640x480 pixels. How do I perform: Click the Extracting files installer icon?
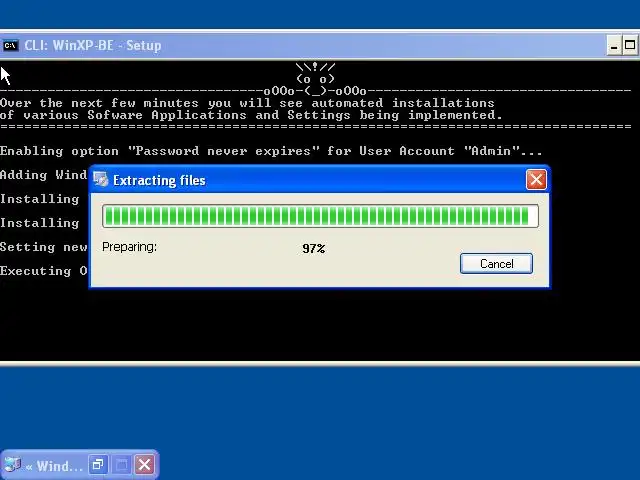click(x=100, y=180)
